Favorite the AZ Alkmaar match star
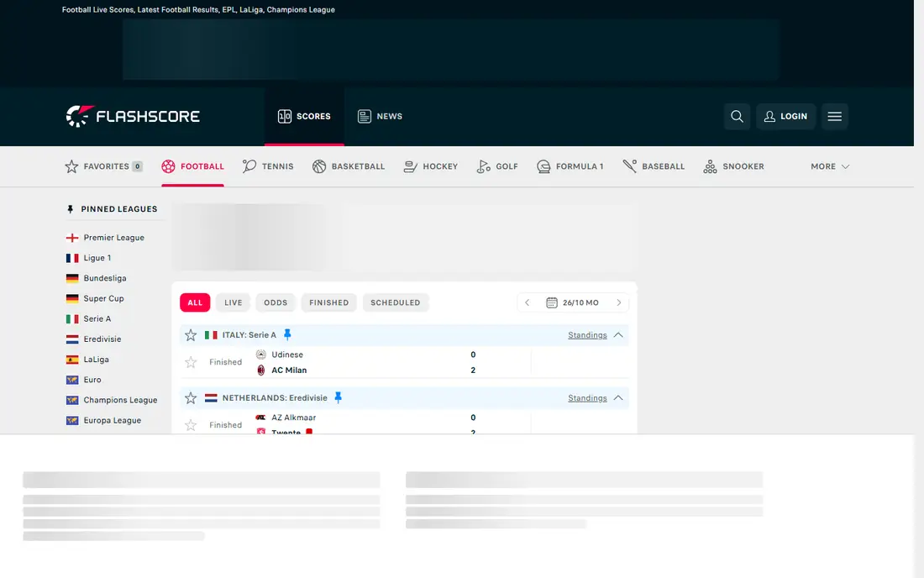924x578 pixels. (191, 425)
